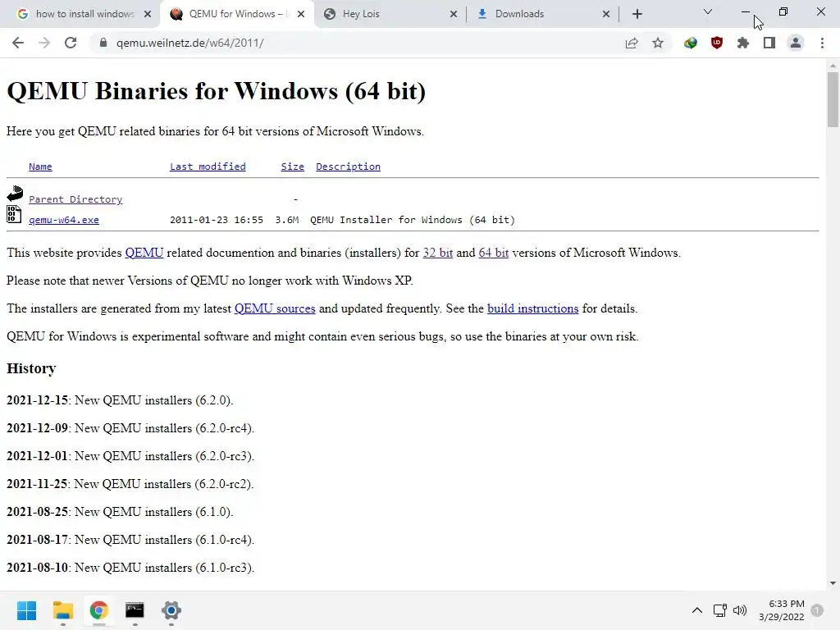This screenshot has width=840, height=630.
Task: Follow the QEMU link in the paragraph
Action: tap(144, 253)
